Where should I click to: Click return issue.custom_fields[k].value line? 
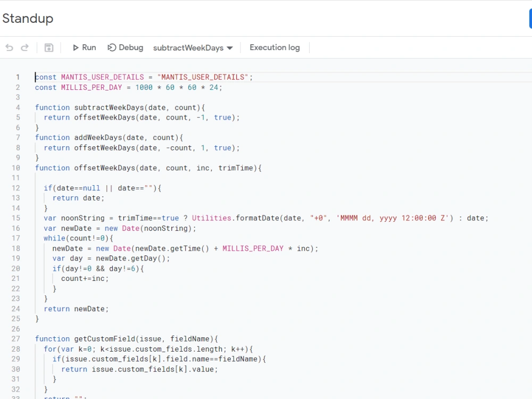click(139, 369)
